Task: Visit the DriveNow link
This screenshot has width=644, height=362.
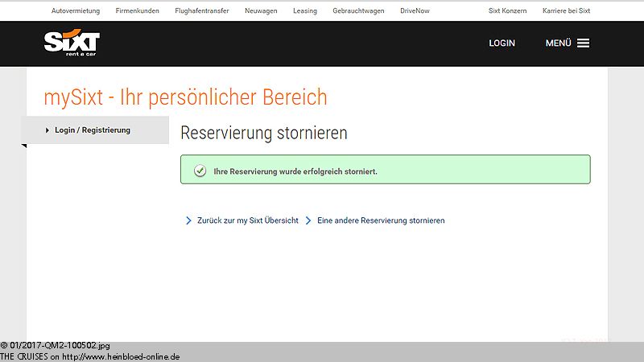Action: click(415, 10)
